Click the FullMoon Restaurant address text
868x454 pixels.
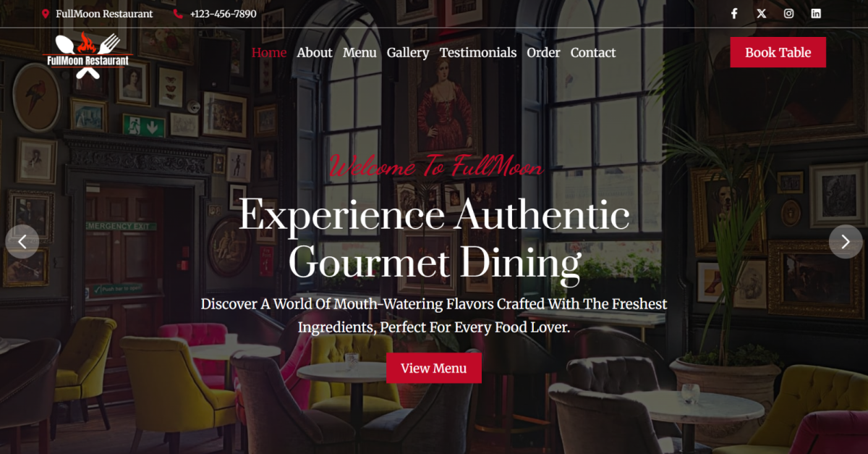(x=104, y=14)
